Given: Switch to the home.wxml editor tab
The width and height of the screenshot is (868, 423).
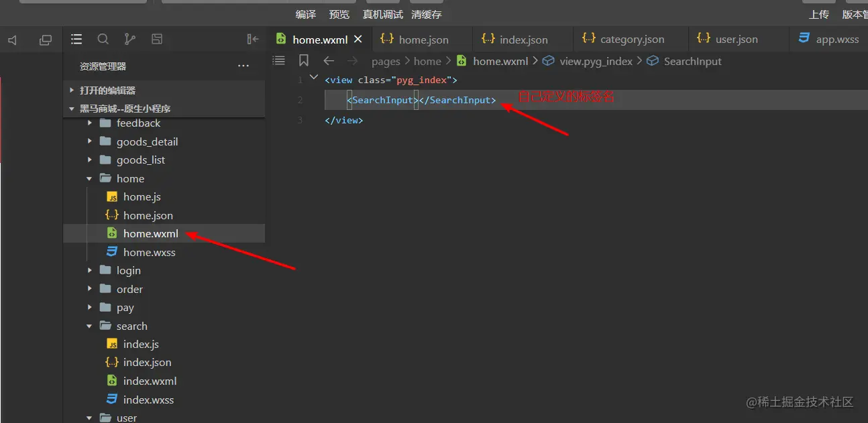Looking at the screenshot, I should [319, 40].
